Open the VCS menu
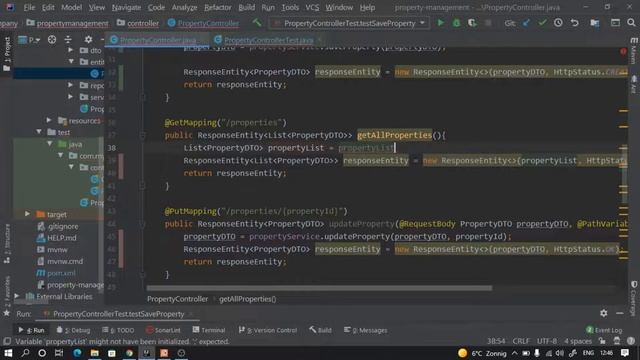The height and width of the screenshot is (360, 640). tap(312, 7)
